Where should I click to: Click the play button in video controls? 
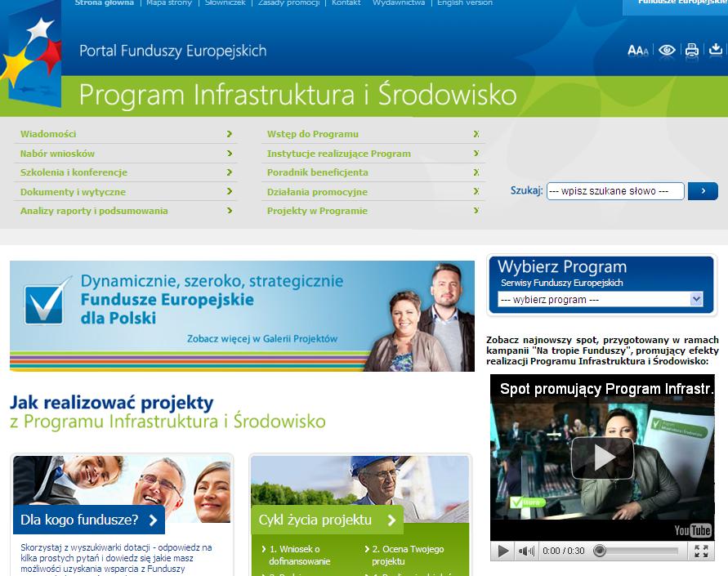[502, 551]
